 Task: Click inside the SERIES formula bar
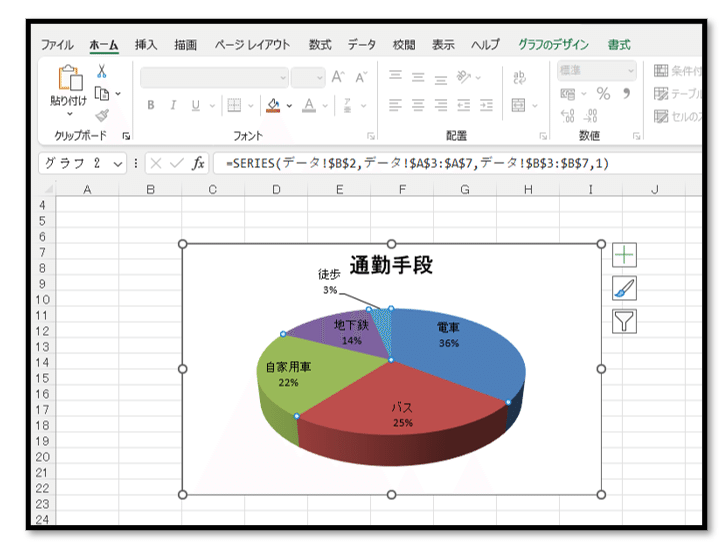pyautogui.click(x=458, y=163)
